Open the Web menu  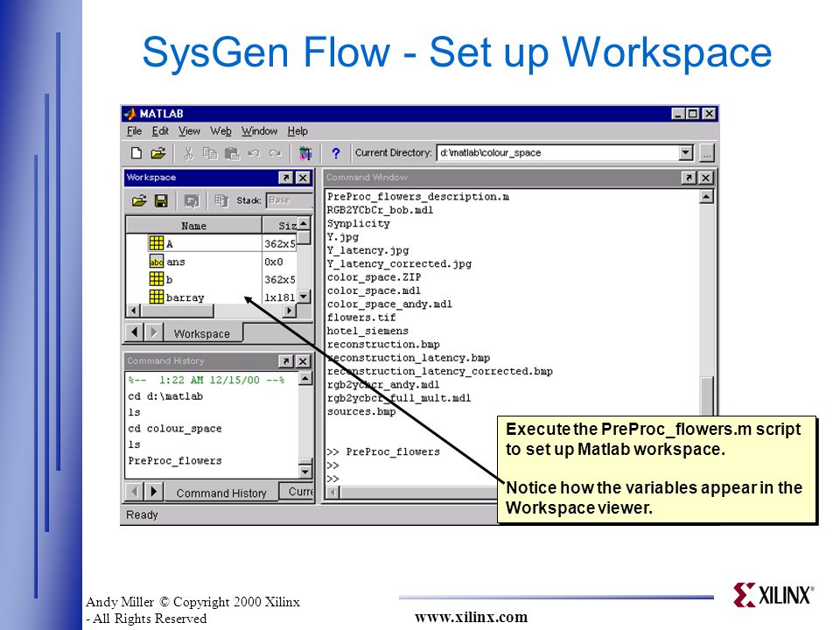220,131
